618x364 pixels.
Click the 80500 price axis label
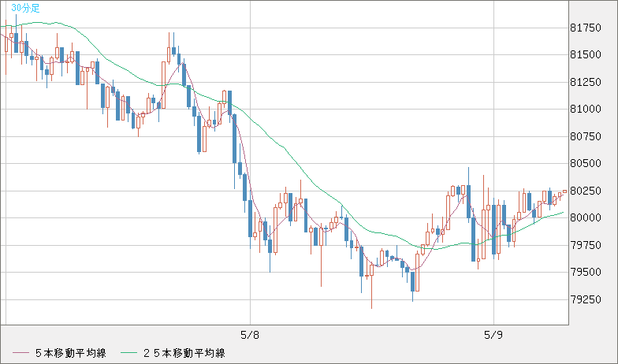pos(586,164)
